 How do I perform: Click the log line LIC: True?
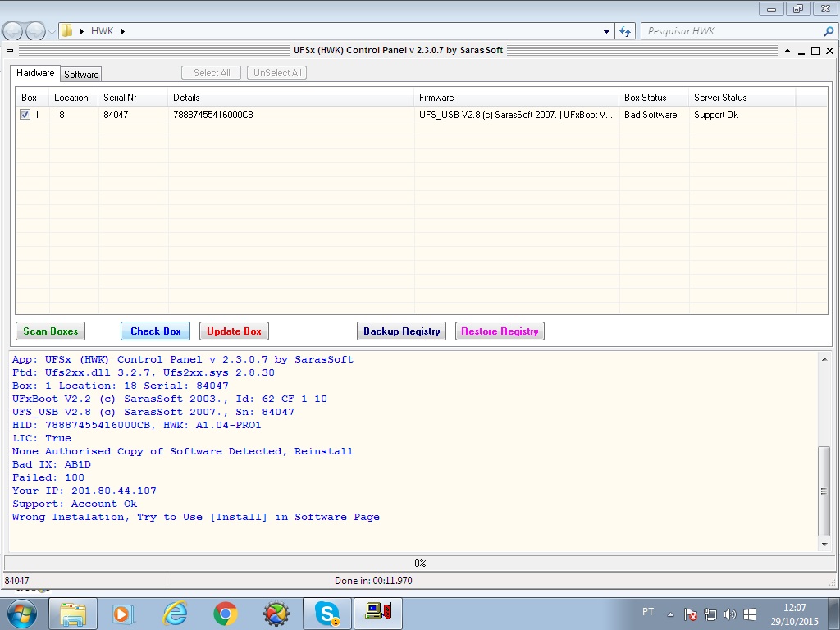42,438
